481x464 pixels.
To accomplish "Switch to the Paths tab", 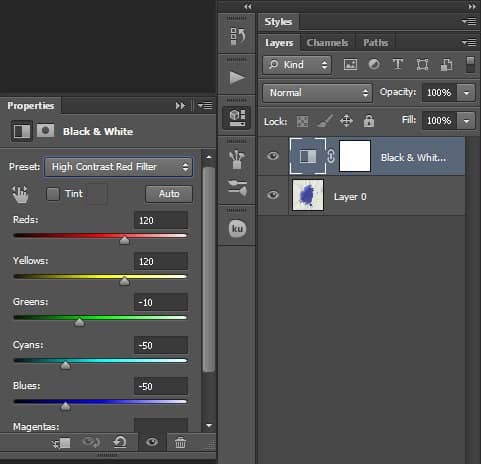I will pyautogui.click(x=376, y=43).
